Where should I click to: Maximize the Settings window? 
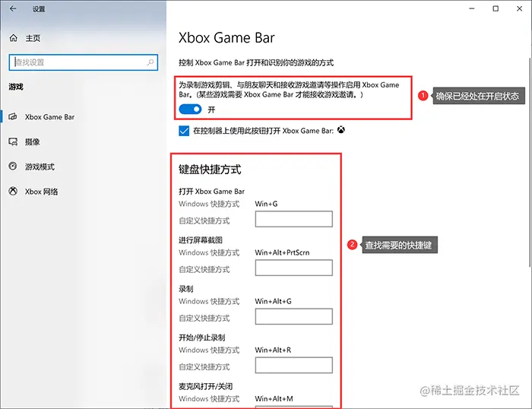click(496, 9)
